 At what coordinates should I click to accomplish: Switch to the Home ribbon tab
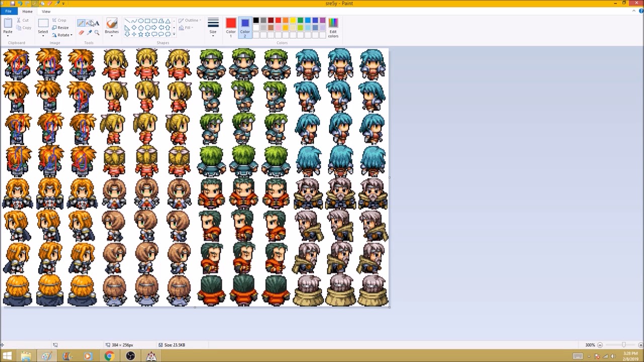[27, 11]
